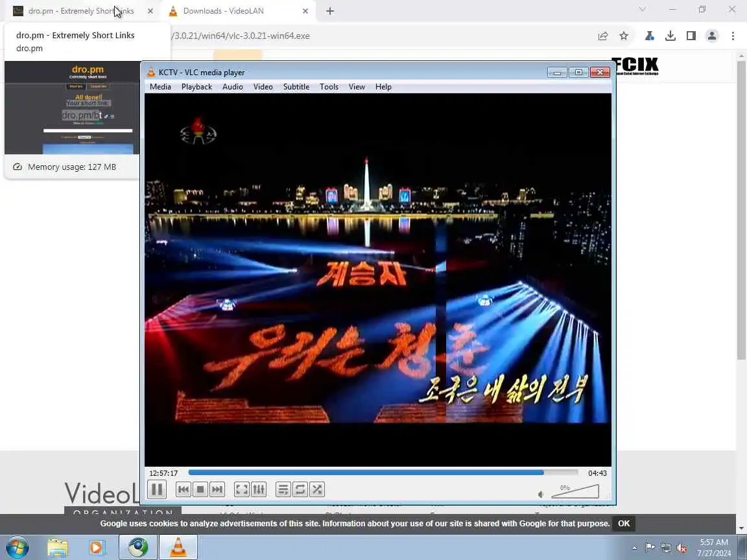Skip to next media in VLC
Screen dimensions: 747x560
click(x=217, y=489)
